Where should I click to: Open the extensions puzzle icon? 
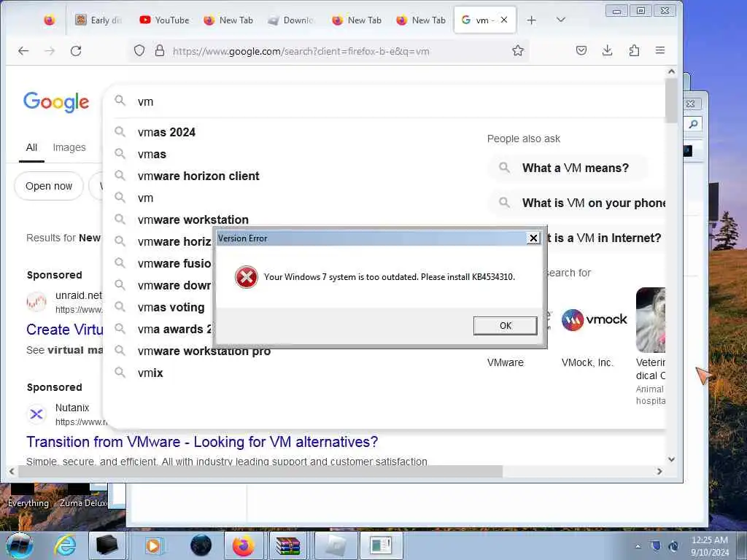634,50
